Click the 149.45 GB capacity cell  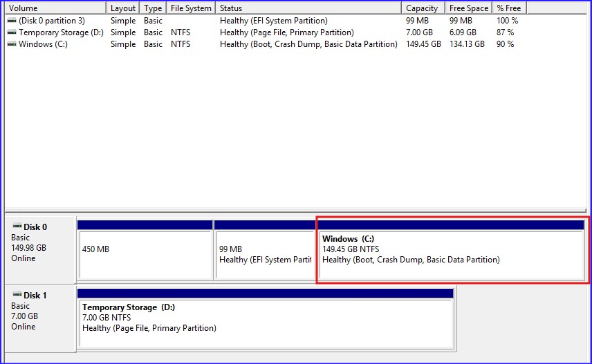click(x=423, y=44)
